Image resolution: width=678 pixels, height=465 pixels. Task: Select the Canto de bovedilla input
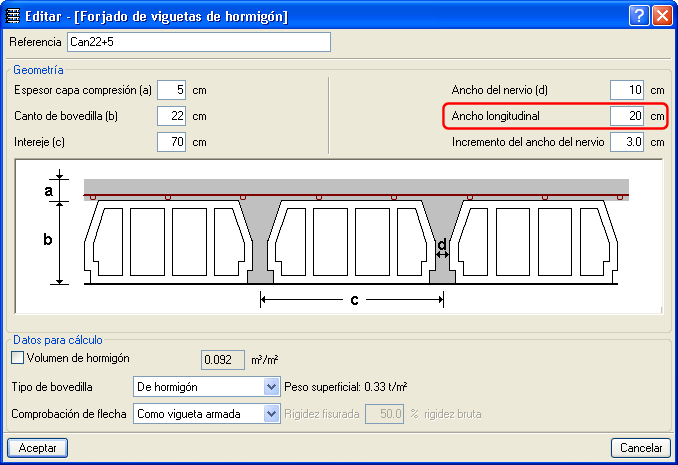coord(171,116)
